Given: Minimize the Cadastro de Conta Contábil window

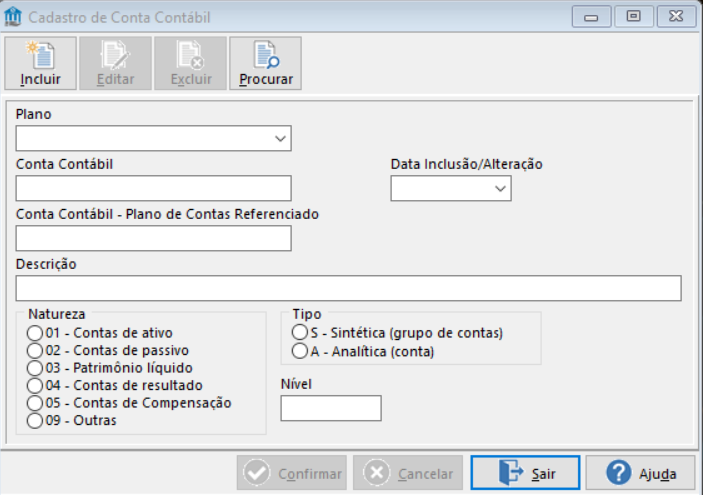Looking at the screenshot, I should click(x=591, y=17).
